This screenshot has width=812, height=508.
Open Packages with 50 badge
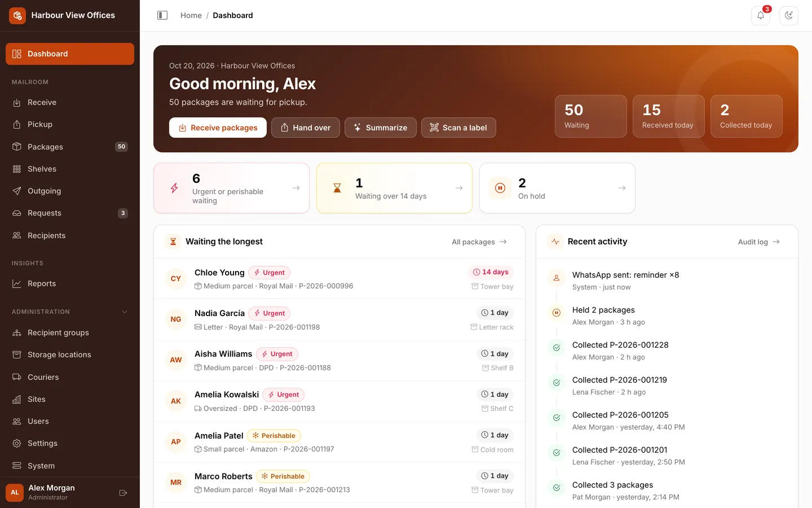70,147
